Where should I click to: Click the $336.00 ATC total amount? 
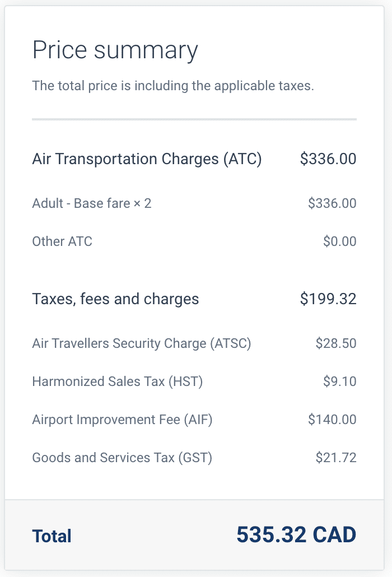[328, 159]
